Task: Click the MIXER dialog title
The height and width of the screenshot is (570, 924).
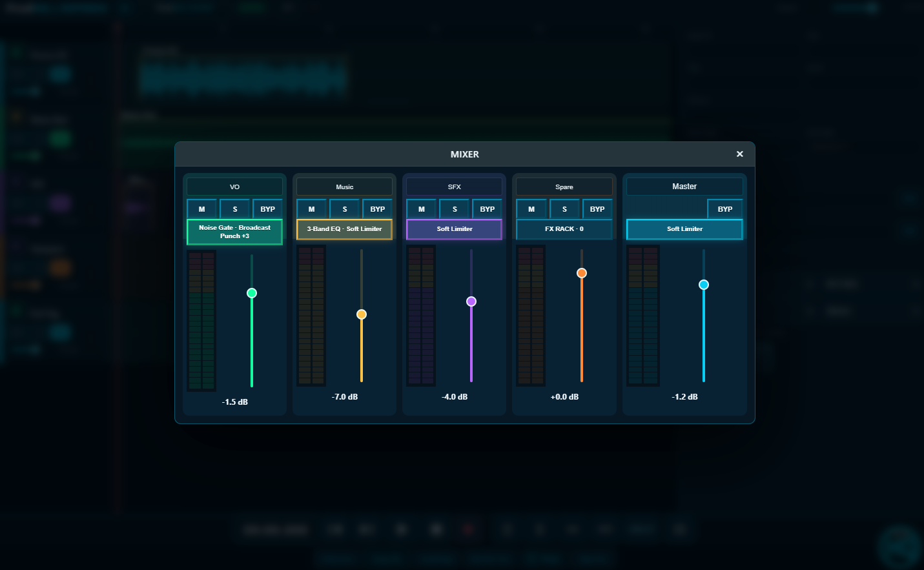Action: coord(465,154)
